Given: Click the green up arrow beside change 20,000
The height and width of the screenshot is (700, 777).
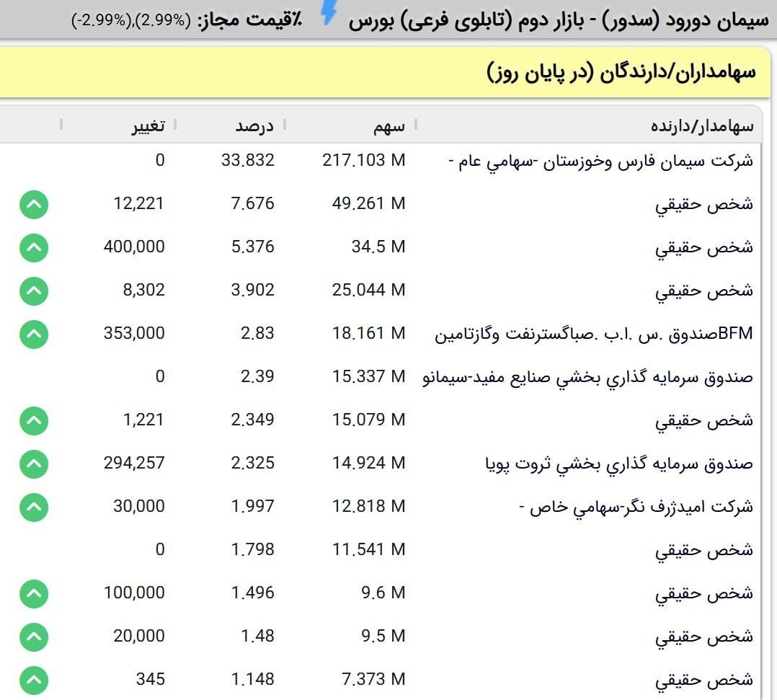Looking at the screenshot, I should click(34, 637).
